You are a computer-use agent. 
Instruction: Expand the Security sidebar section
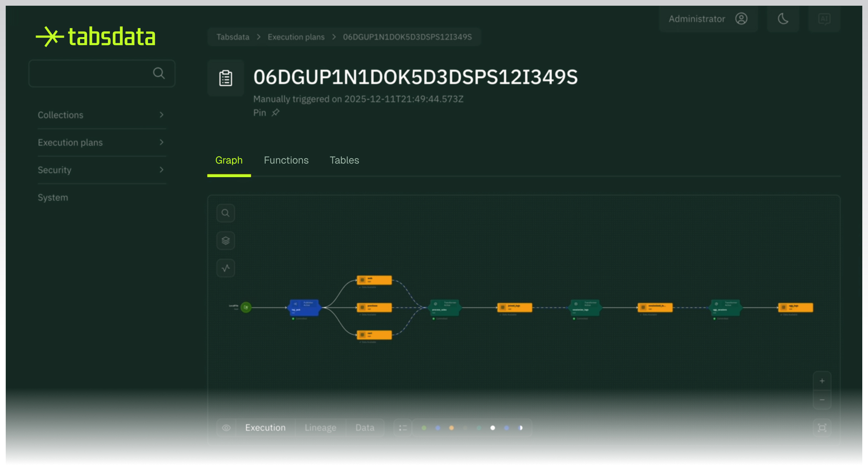(102, 170)
